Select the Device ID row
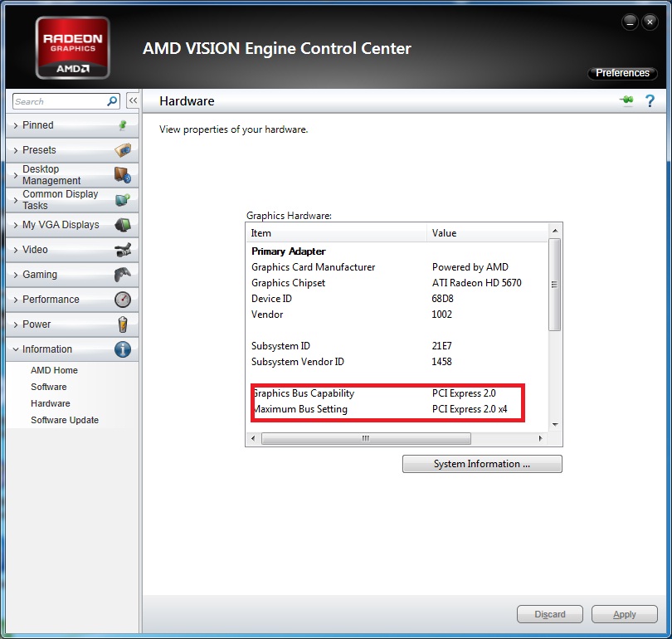 (x=397, y=299)
